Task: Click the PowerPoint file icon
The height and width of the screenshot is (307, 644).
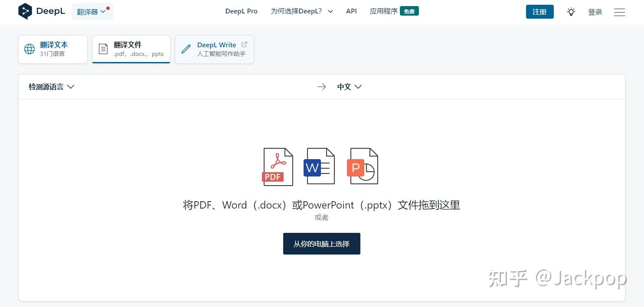Action: pyautogui.click(x=363, y=167)
